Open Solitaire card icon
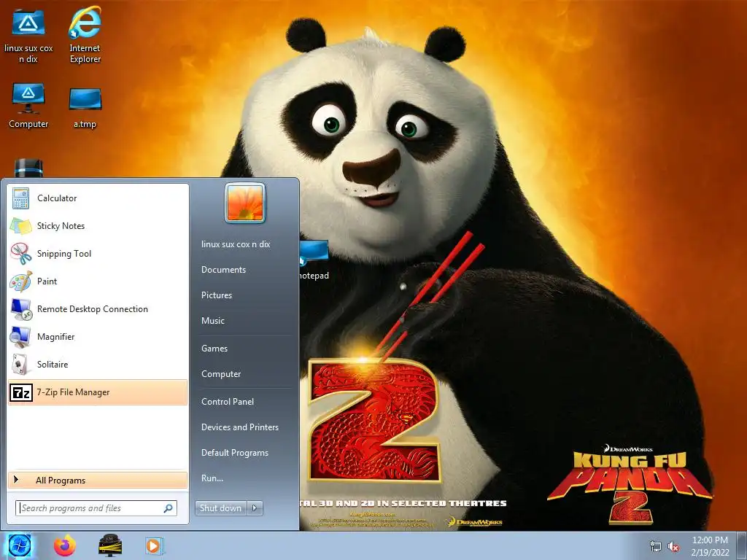This screenshot has width=747, height=560. pos(21,365)
